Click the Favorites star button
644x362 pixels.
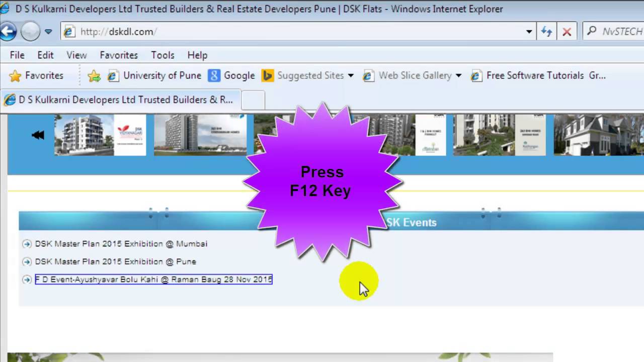pos(36,76)
